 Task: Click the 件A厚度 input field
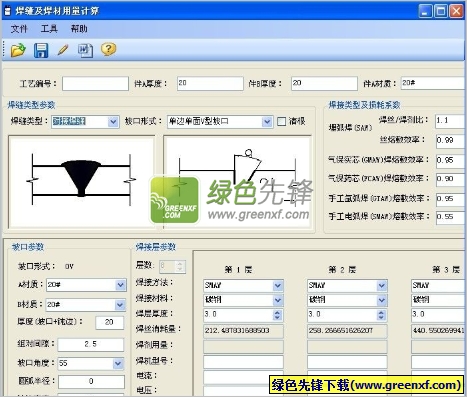point(210,84)
